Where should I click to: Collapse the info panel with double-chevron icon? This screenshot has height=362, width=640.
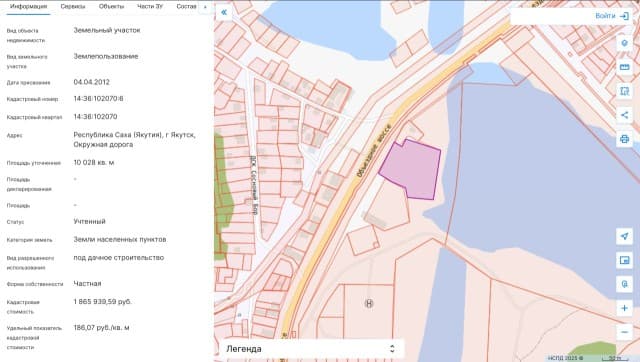224,12
